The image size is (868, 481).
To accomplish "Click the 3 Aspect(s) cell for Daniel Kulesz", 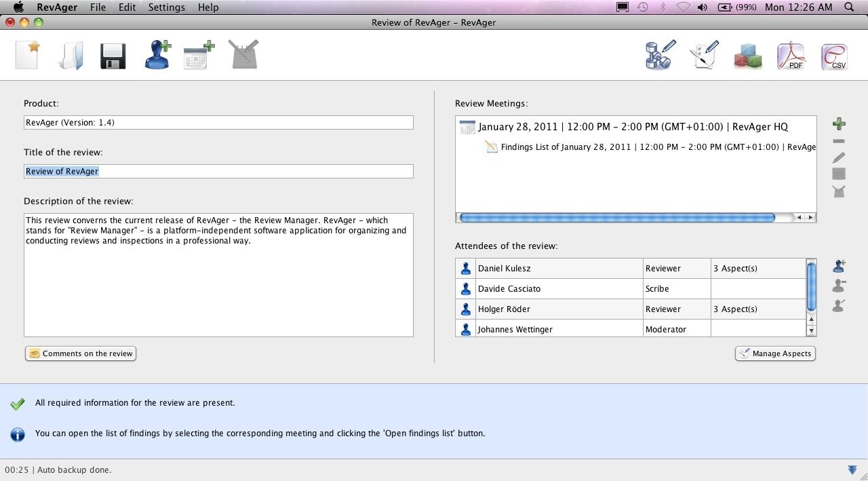I will pyautogui.click(x=758, y=269).
